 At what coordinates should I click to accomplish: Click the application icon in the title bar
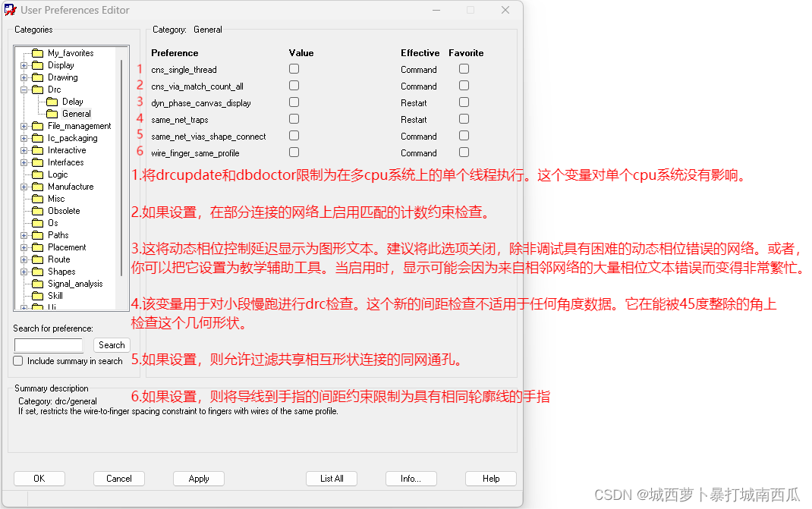click(11, 10)
